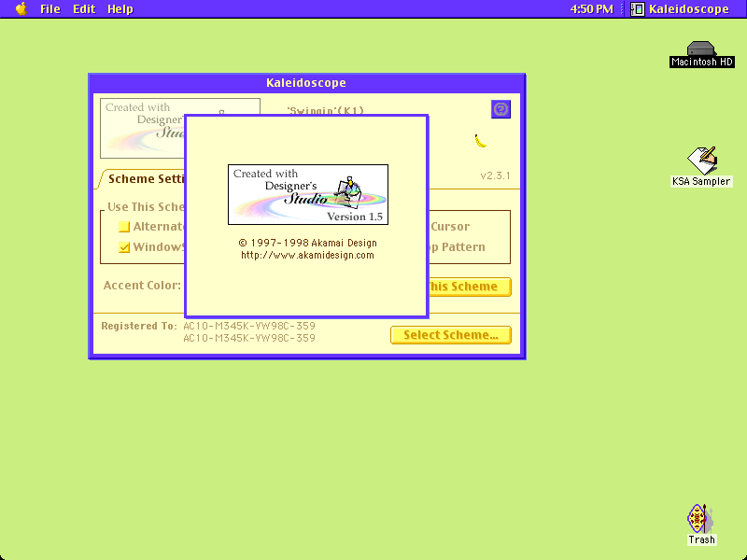Screen dimensions: 747x560
Task: Click the v2.3.1 version label
Action: pos(495,175)
